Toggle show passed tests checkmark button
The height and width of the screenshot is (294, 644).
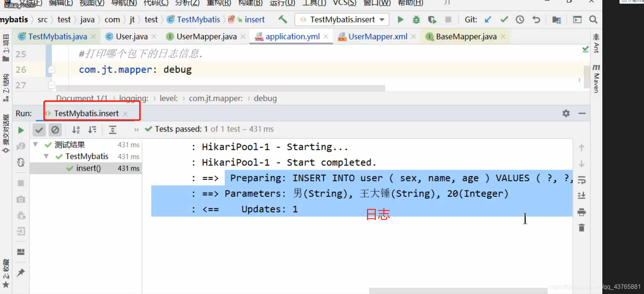tap(39, 130)
